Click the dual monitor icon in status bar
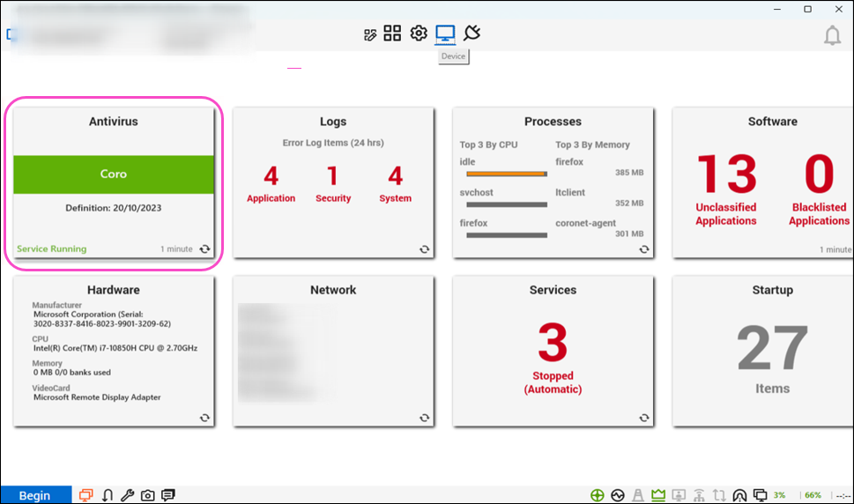 [x=760, y=494]
